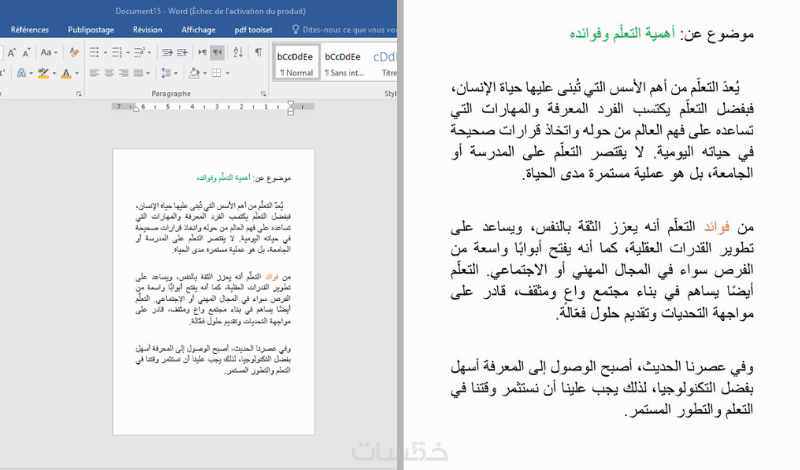The image size is (800, 470).
Task: Justify the paragraph text
Action: point(138,73)
